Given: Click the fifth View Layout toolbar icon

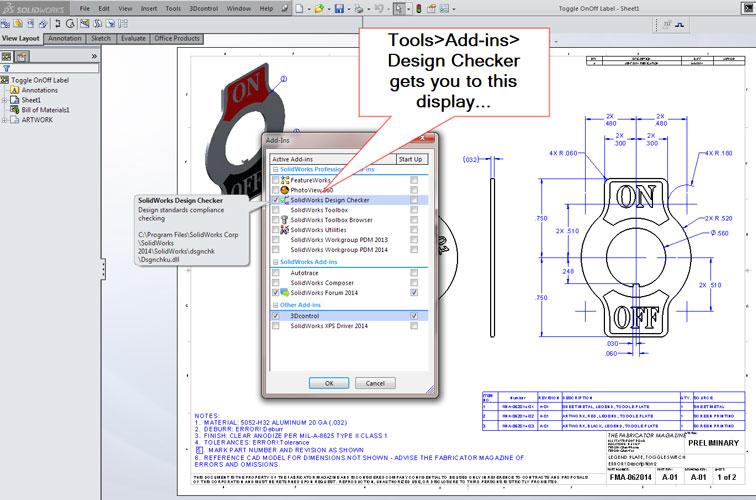Looking at the screenshot, I should tap(58, 23).
